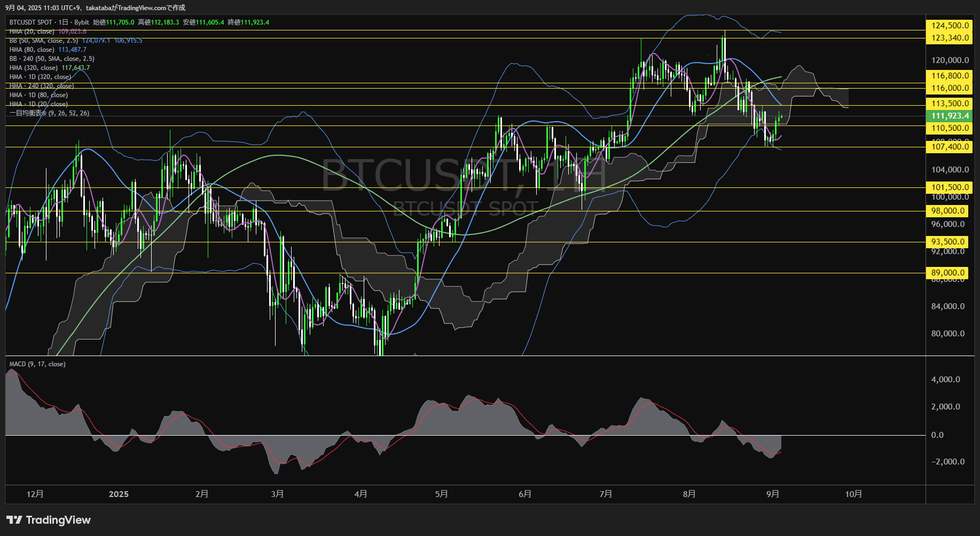Click the 2月 label on the time axis
This screenshot has width=980, height=536.
[x=202, y=494]
